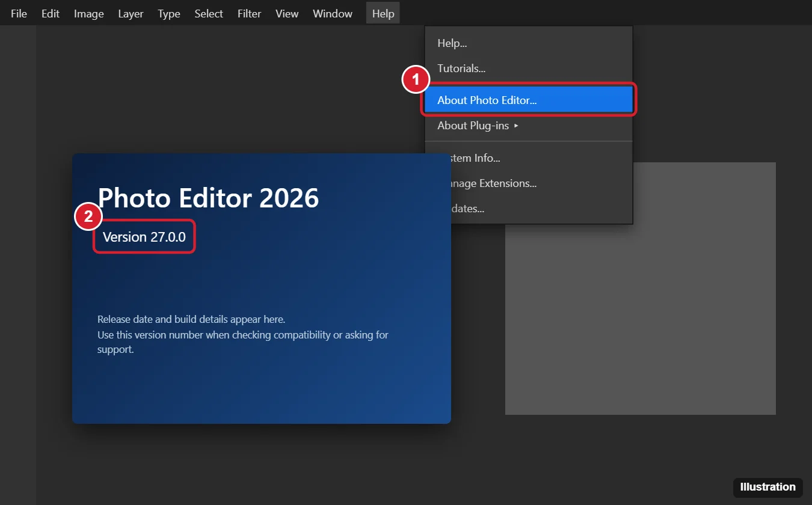The height and width of the screenshot is (505, 812).
Task: Select About Photo Editor... menu entry
Action: click(529, 100)
